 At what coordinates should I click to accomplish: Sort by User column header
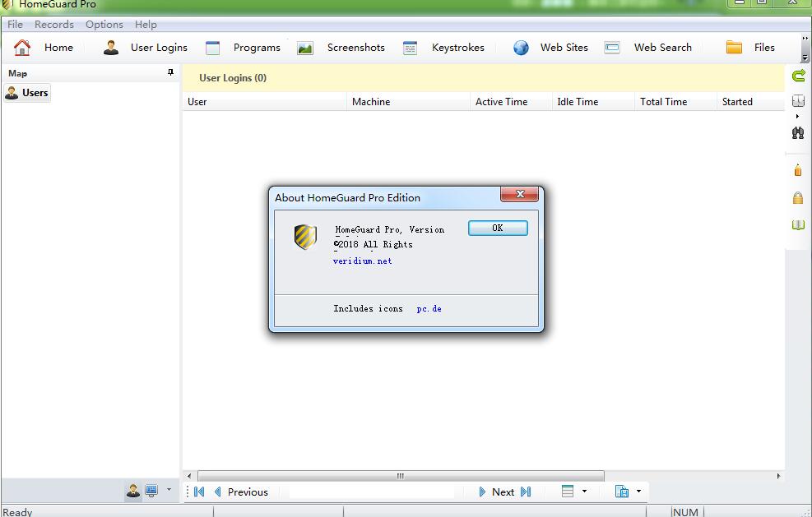tap(265, 102)
